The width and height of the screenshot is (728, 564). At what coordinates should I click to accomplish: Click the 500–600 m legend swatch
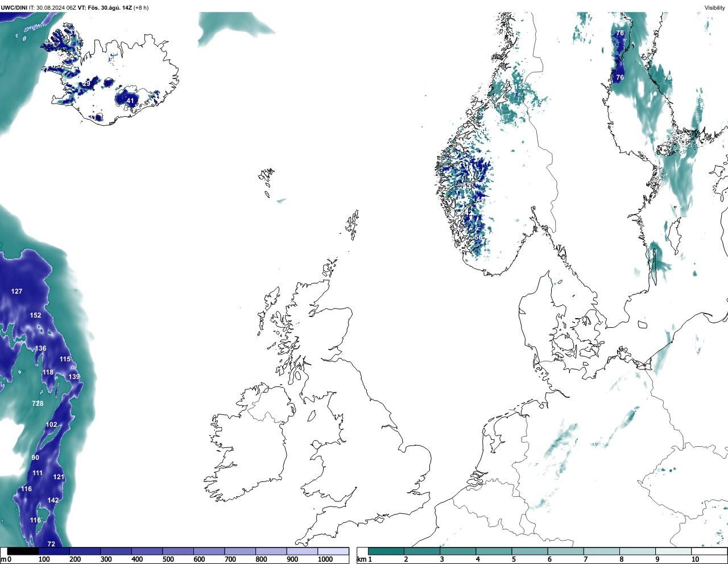[x=178, y=551]
